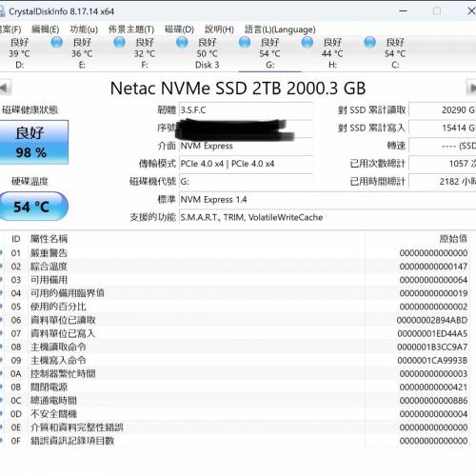Select attribute row 0B 關閉電源
The width and height of the screenshot is (476, 476).
pos(235,387)
